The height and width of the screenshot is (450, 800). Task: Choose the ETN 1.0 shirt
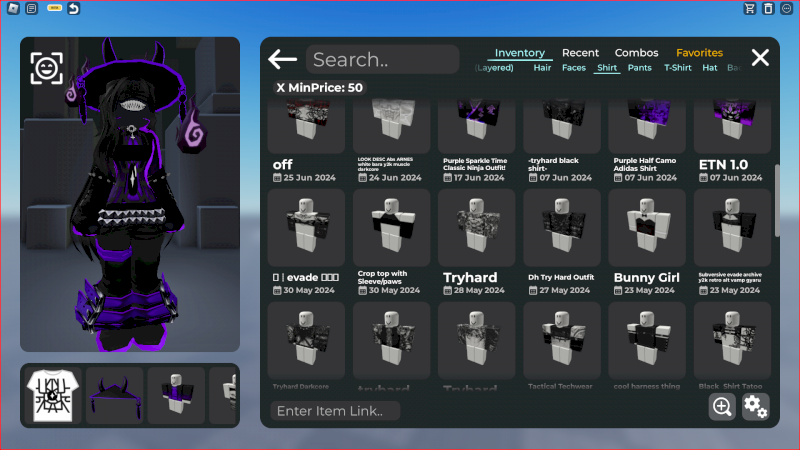click(x=732, y=127)
